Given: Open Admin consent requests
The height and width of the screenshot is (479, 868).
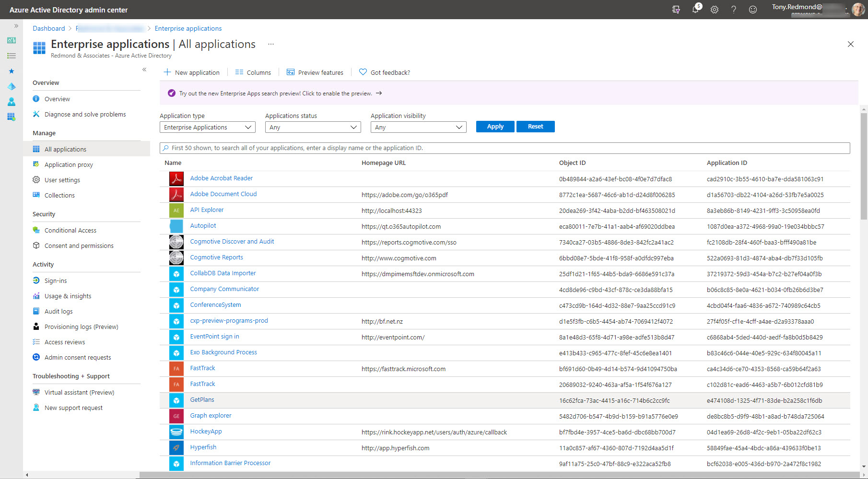Looking at the screenshot, I should pyautogui.click(x=78, y=357).
